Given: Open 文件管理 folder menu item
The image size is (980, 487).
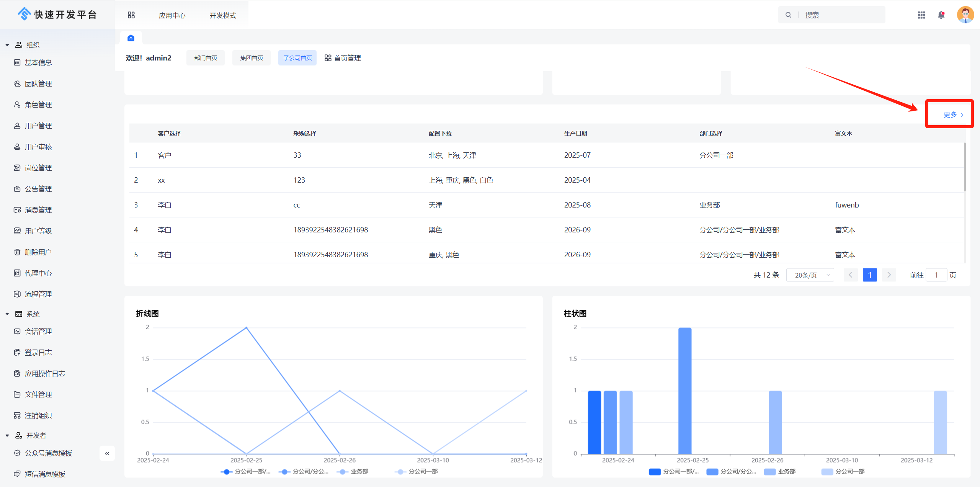Looking at the screenshot, I should [x=38, y=394].
